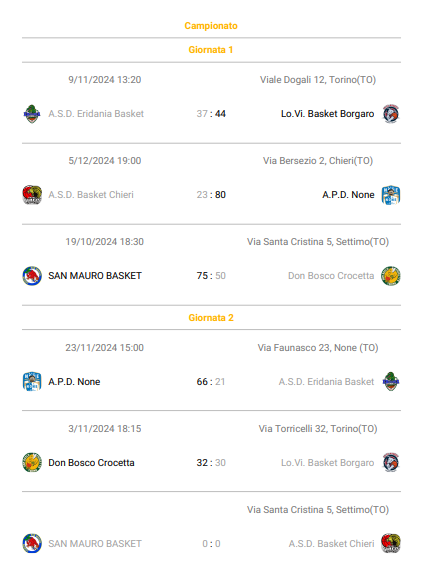The width and height of the screenshot is (428, 570).
Task: Click San Mauro Basket logo in the 75:50 match
Action: tap(32, 276)
